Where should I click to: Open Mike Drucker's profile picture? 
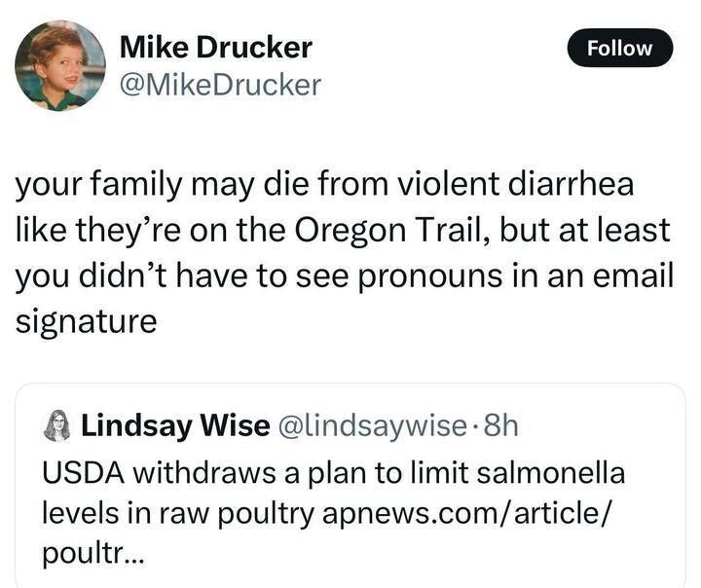click(x=60, y=65)
